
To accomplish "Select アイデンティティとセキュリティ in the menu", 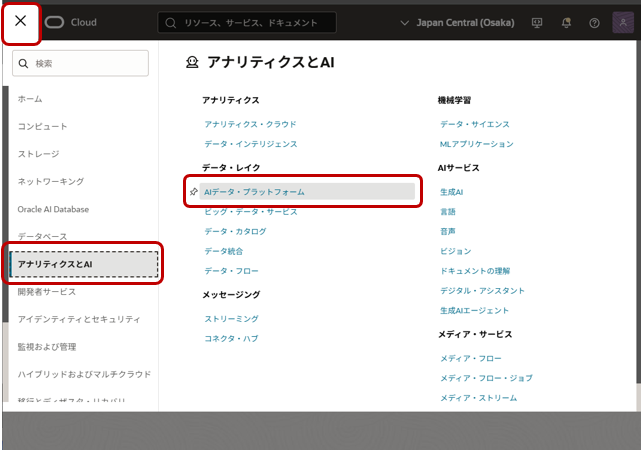I will (79, 319).
